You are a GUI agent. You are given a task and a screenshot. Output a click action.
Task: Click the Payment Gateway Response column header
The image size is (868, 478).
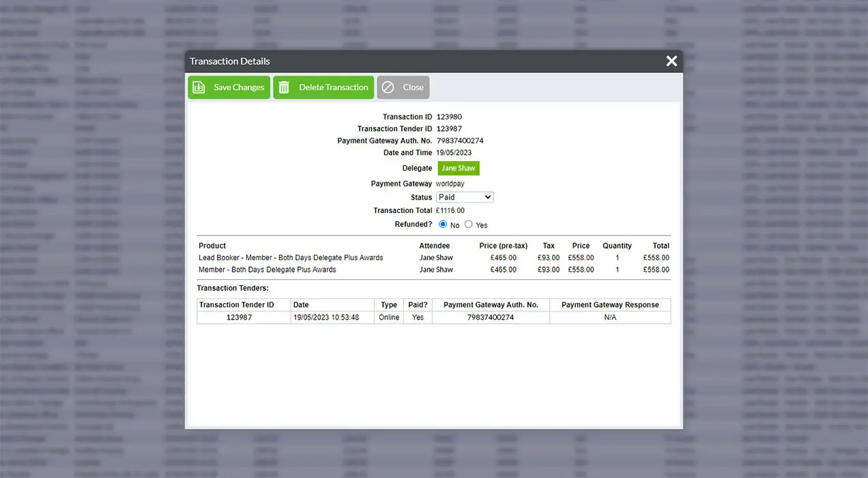point(610,305)
